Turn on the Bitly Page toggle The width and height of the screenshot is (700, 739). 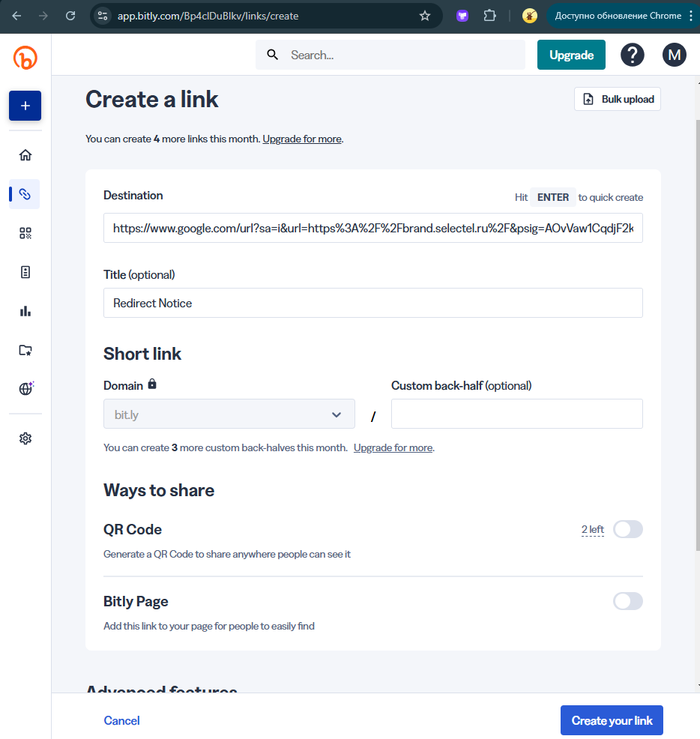point(627,601)
